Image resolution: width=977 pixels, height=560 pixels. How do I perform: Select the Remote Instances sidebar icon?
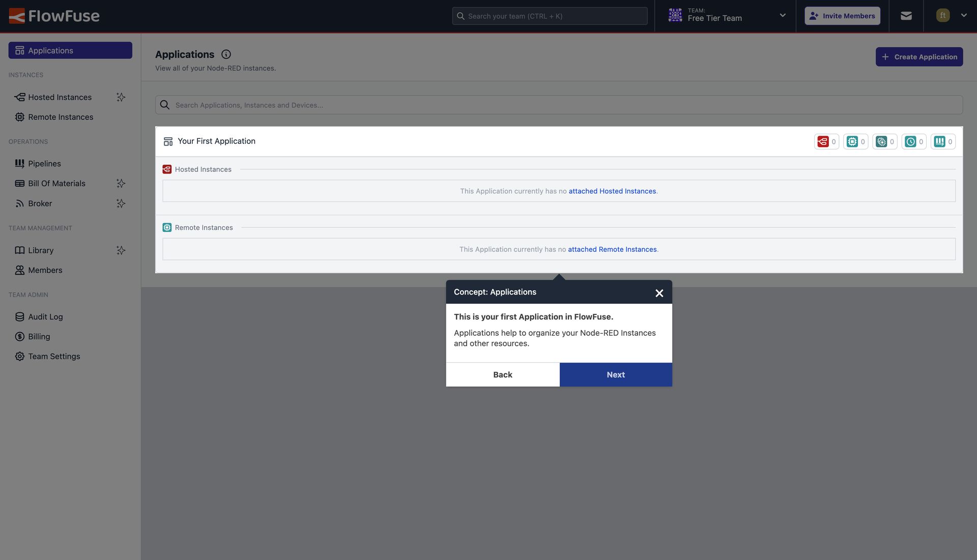tap(19, 116)
